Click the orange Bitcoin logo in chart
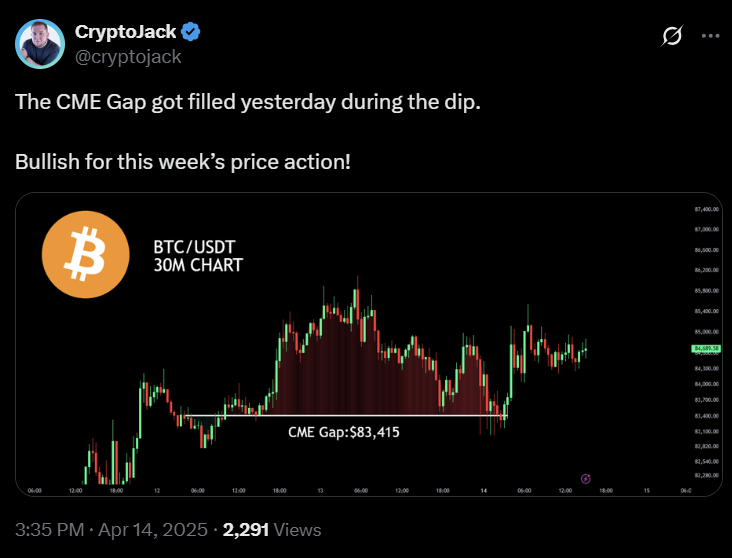This screenshot has height=558, width=732. point(86,253)
